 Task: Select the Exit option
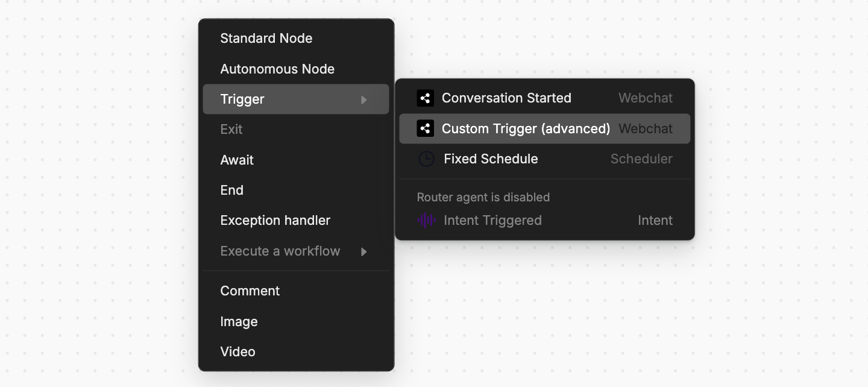pos(296,130)
